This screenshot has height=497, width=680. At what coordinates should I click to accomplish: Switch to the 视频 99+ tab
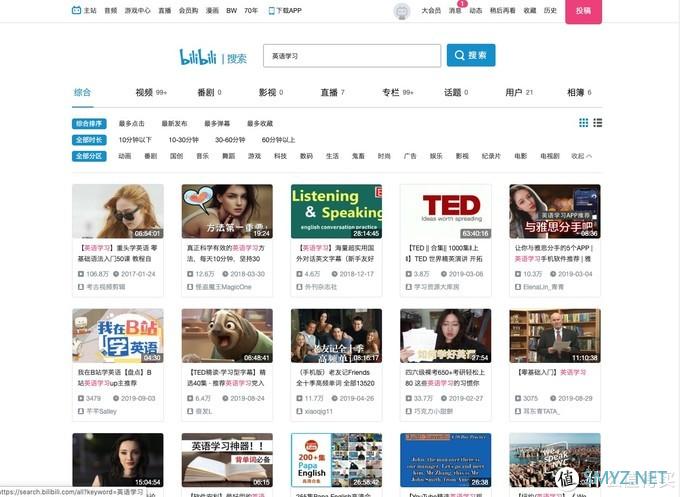(151, 92)
